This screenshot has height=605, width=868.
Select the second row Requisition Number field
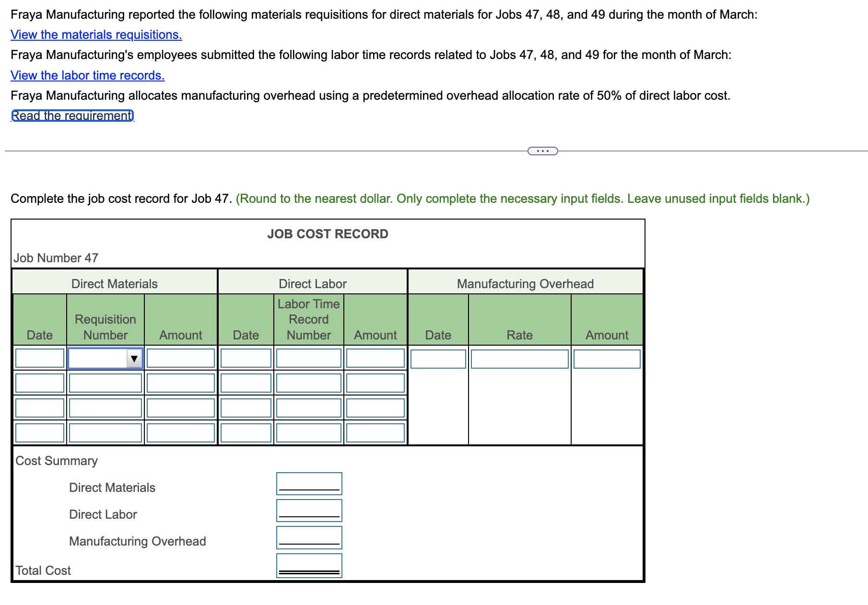105,383
